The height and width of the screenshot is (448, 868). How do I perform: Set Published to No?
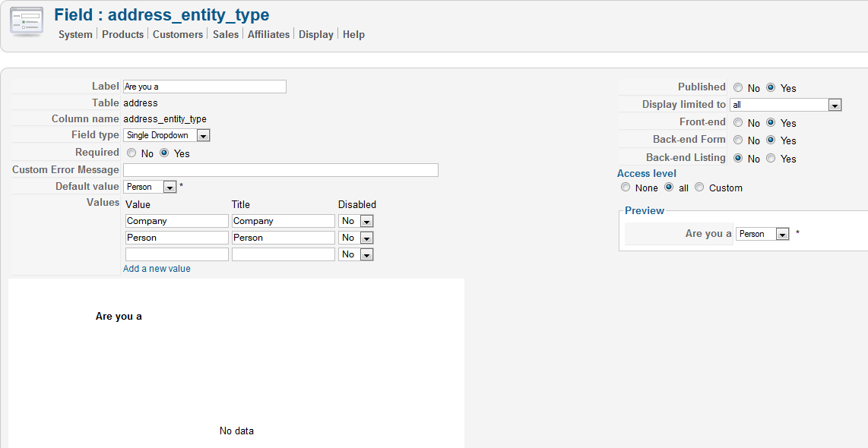(x=738, y=88)
